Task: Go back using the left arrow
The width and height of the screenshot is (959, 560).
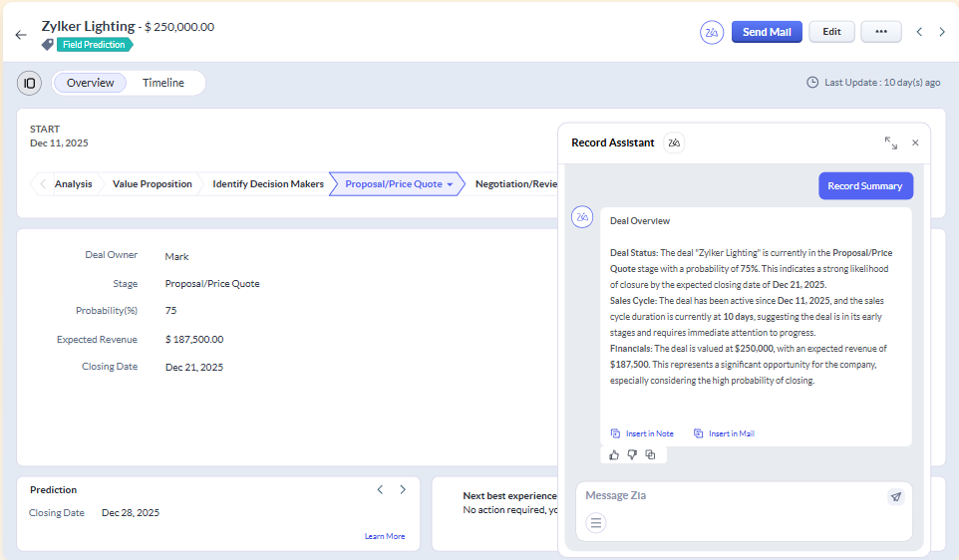Action: pos(21,35)
